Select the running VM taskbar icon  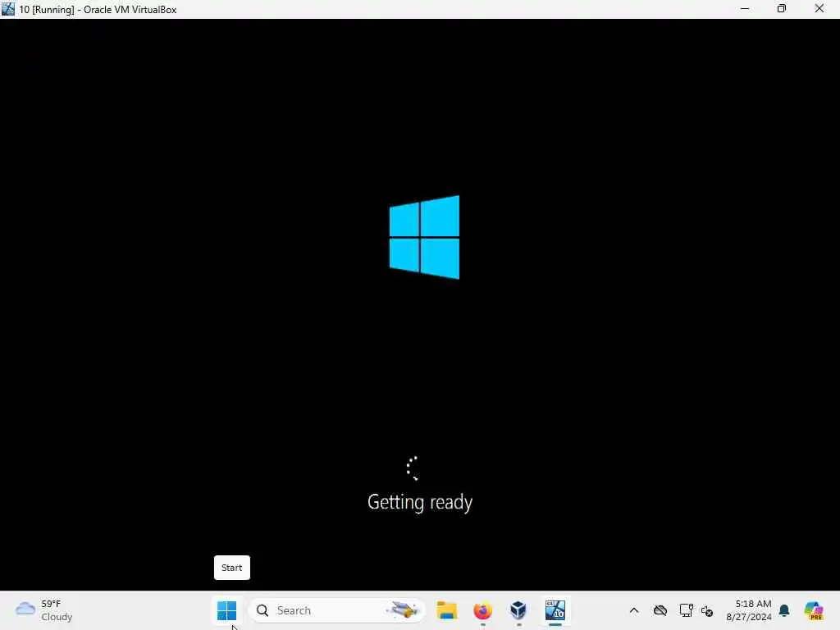tap(555, 610)
